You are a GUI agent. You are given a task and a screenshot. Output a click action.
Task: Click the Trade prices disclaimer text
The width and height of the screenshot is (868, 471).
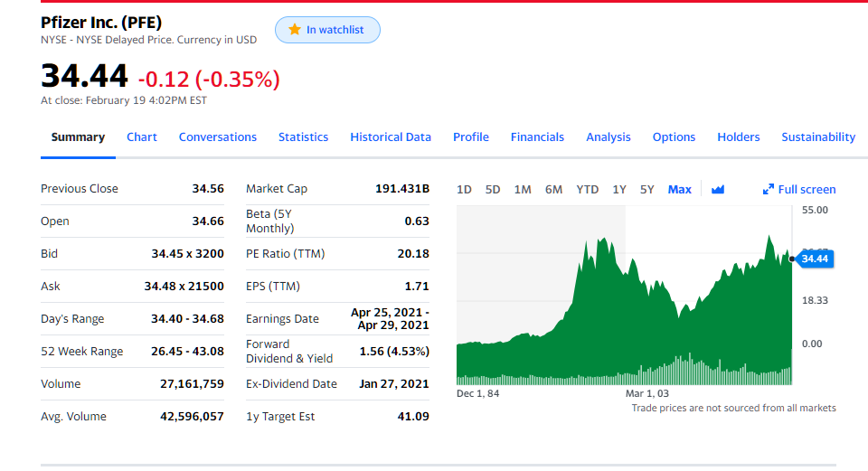(x=733, y=408)
